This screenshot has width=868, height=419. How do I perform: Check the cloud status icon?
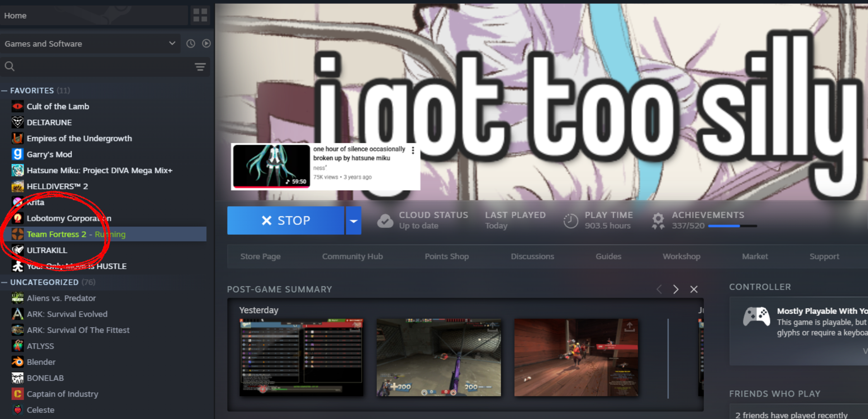[385, 221]
